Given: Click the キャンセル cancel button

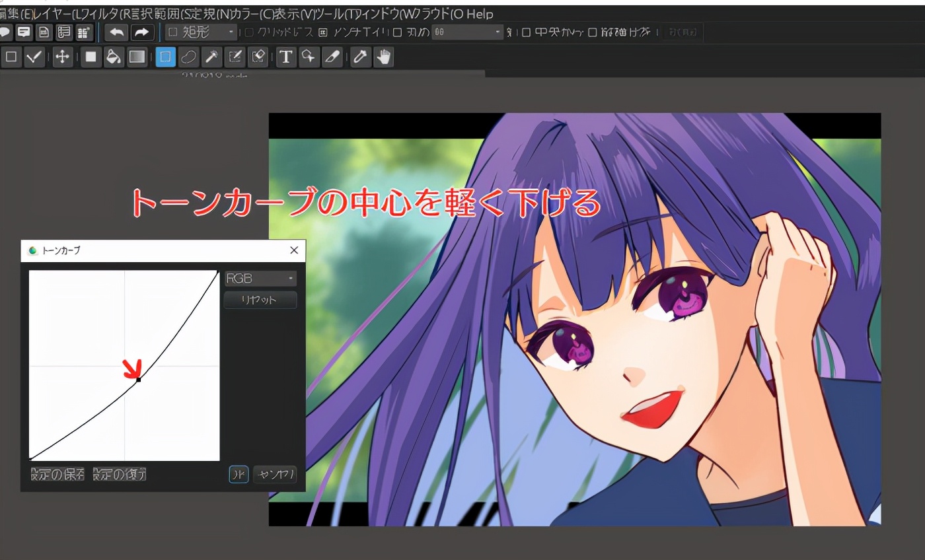Looking at the screenshot, I should click(275, 474).
